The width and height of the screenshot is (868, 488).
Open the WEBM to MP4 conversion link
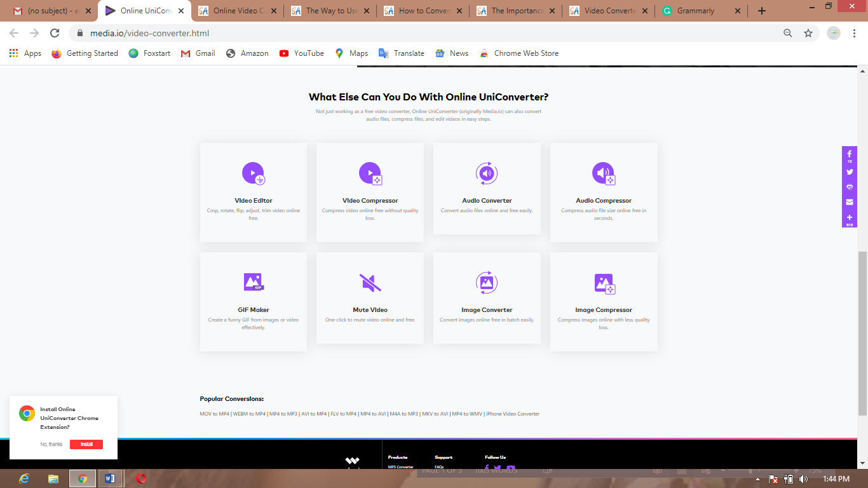tap(249, 414)
